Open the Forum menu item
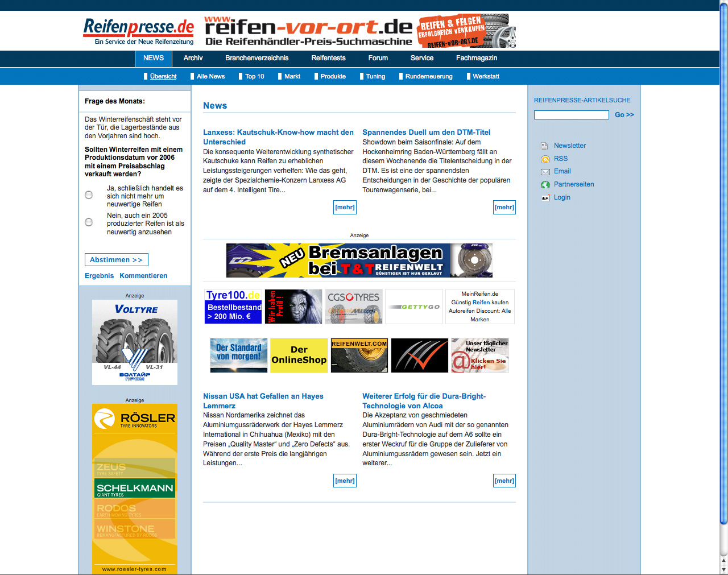 pyautogui.click(x=378, y=59)
